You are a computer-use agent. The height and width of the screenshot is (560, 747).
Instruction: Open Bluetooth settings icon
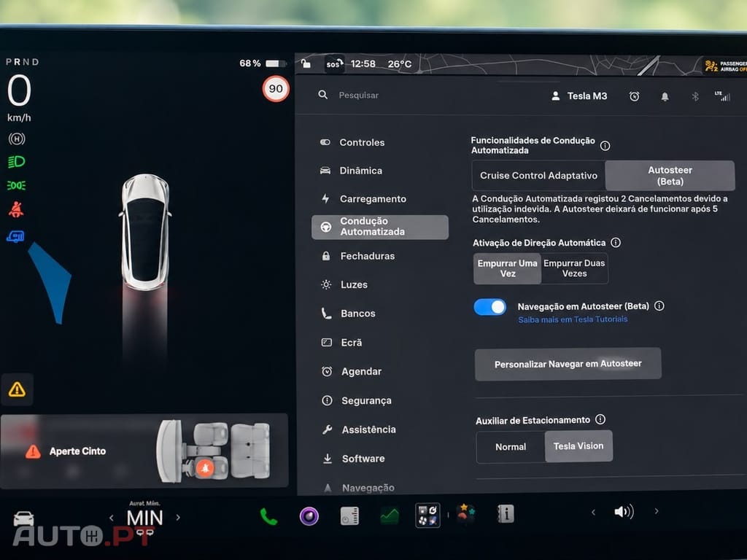coord(695,97)
